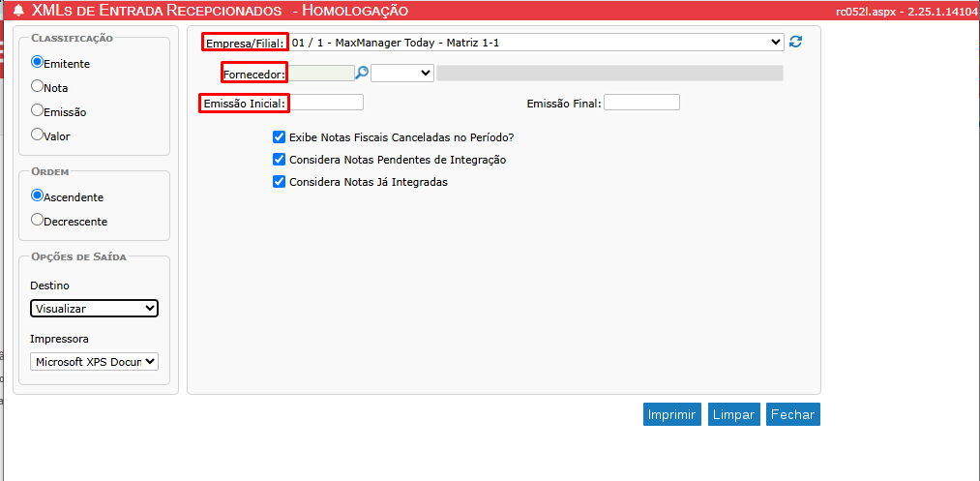This screenshot has width=980, height=481.
Task: Toggle Considera Notas Já Integradas checkbox
Action: coord(280,181)
